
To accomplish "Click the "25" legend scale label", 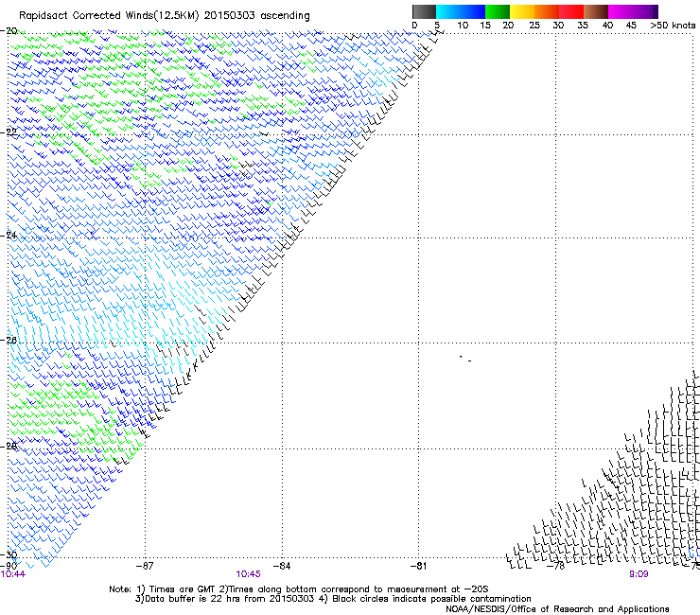I will [534, 26].
